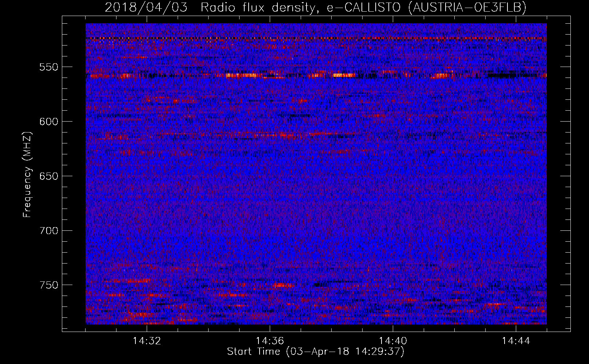Click the plot title mentioning e-CALLISTO
This screenshot has height=364, width=589.
316,7
